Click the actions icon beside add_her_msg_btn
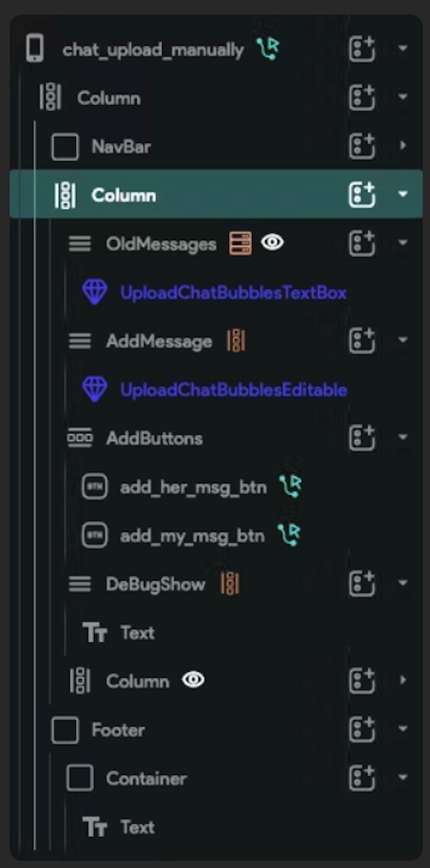Viewport: 430px width, 868px height. (x=291, y=486)
